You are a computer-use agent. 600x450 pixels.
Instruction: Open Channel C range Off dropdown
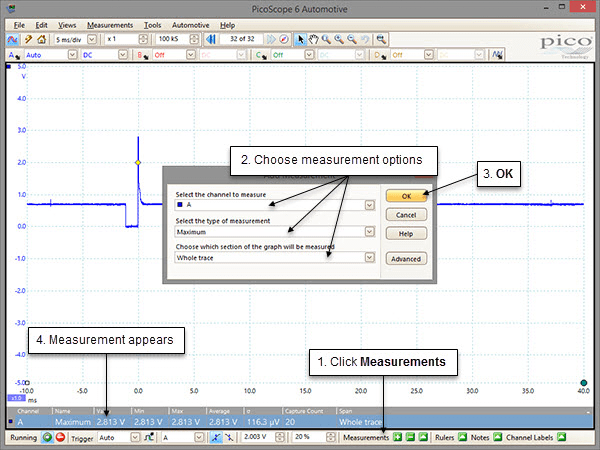(309, 55)
